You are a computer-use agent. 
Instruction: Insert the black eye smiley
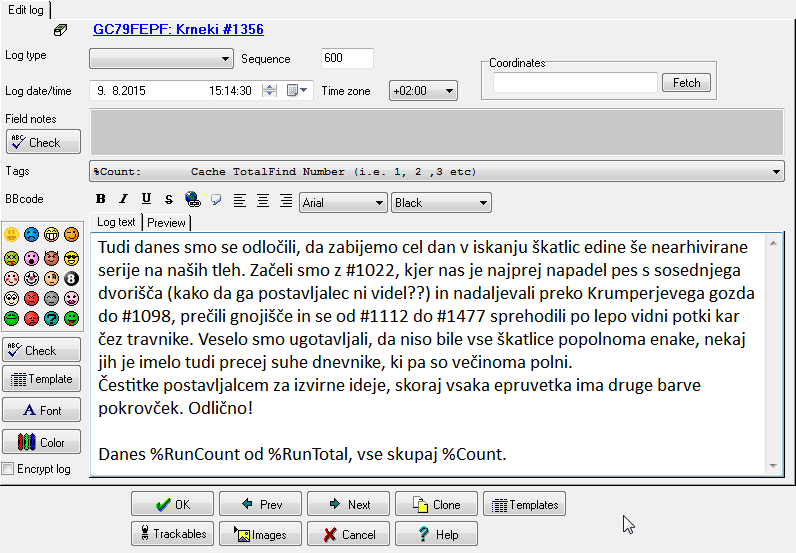coord(51,278)
